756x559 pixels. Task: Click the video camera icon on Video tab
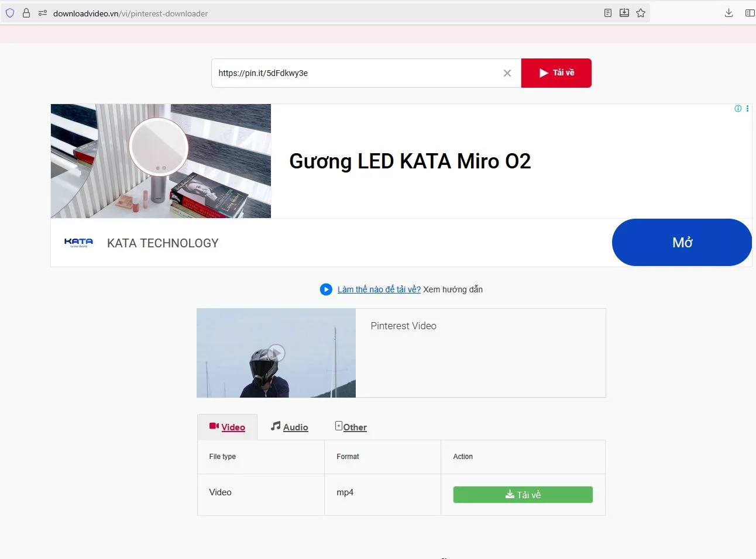213,427
